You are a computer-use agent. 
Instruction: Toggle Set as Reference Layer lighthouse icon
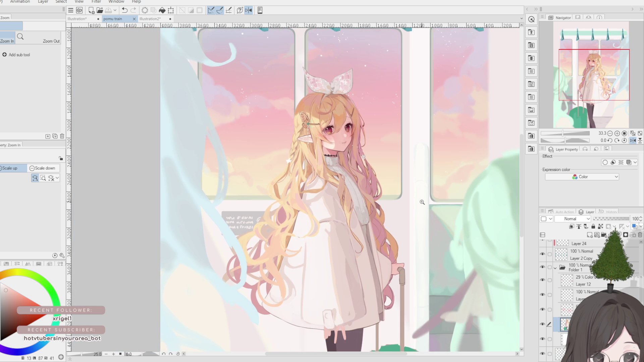click(579, 227)
